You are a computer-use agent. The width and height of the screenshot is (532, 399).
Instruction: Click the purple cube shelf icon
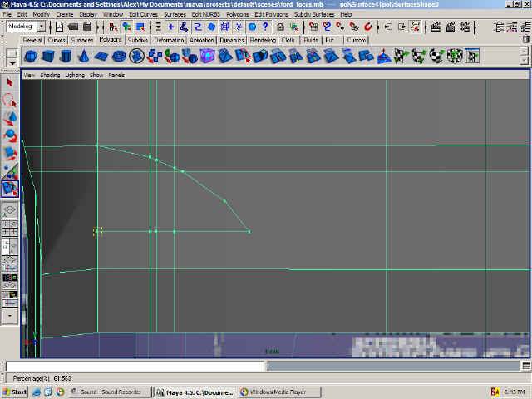click(206, 57)
